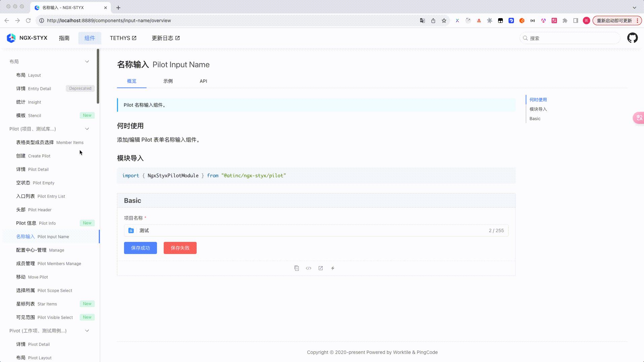Open Google Translate from the address bar
The height and width of the screenshot is (362, 644).
[422, 21]
